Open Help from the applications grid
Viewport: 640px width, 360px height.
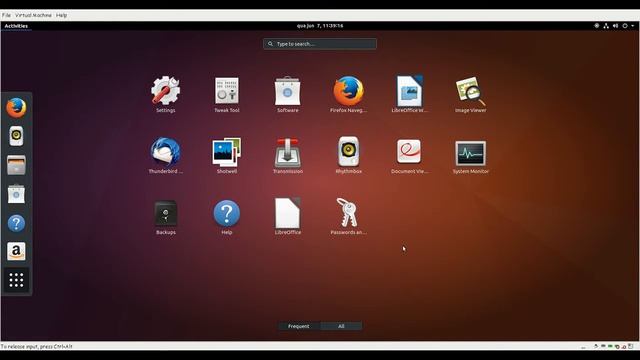227,213
